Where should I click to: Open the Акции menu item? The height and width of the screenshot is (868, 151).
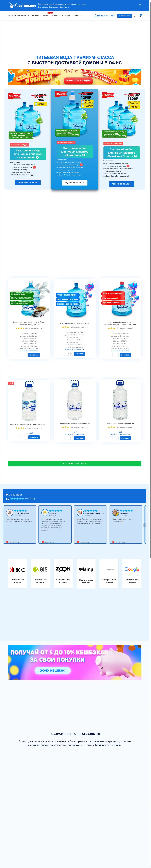pos(46,16)
